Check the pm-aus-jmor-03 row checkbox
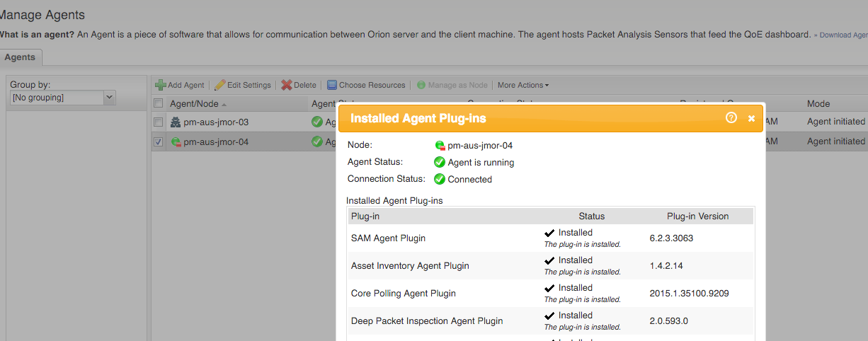Image resolution: width=868 pixels, height=341 pixels. pyautogui.click(x=159, y=122)
